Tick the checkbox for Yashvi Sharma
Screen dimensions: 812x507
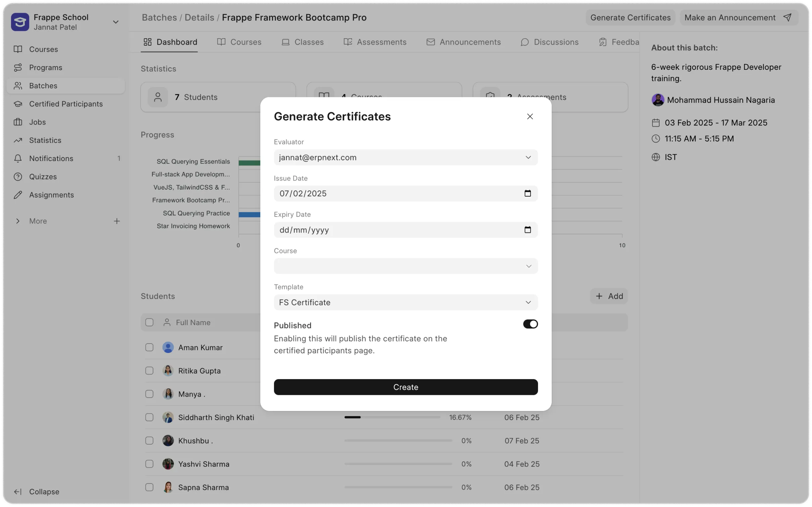pyautogui.click(x=149, y=464)
